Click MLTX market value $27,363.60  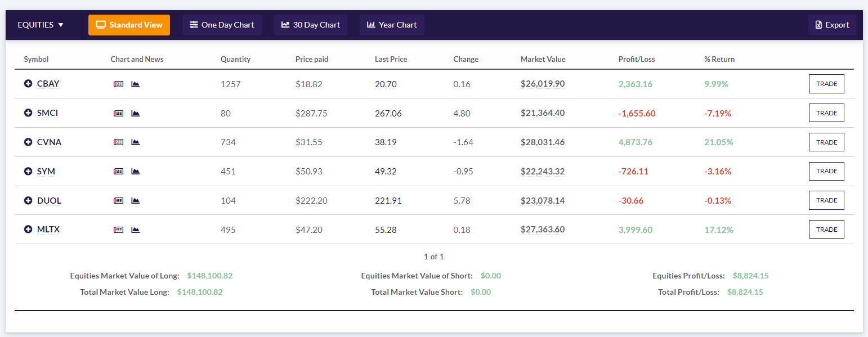(543, 230)
